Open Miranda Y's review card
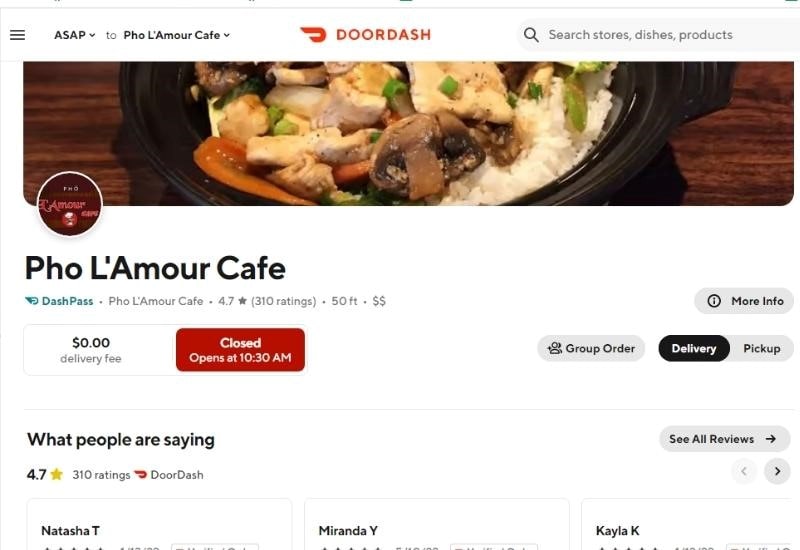This screenshot has height=550, width=800. click(x=437, y=524)
